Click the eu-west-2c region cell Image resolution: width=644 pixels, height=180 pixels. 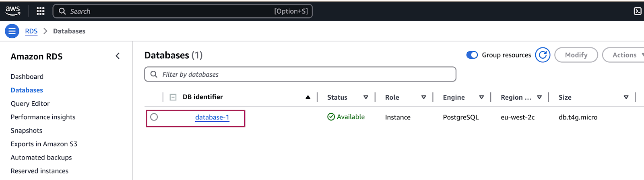click(x=518, y=117)
